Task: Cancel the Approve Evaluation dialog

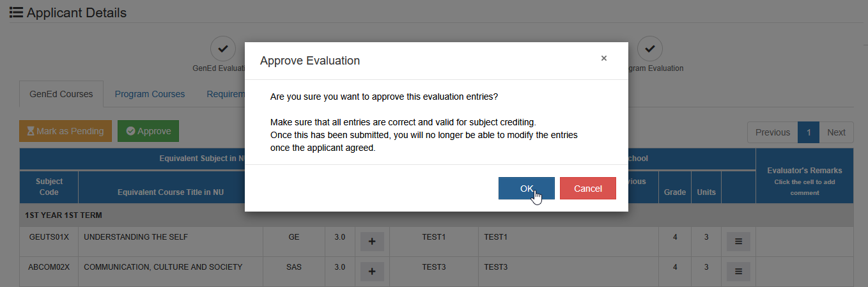Action: coord(587,188)
